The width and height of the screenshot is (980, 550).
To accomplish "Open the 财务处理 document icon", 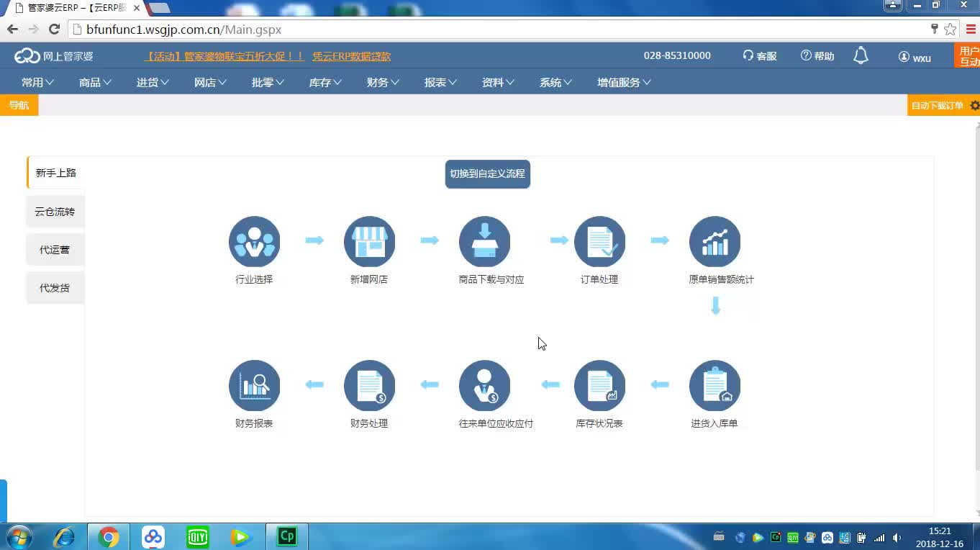I will click(369, 386).
